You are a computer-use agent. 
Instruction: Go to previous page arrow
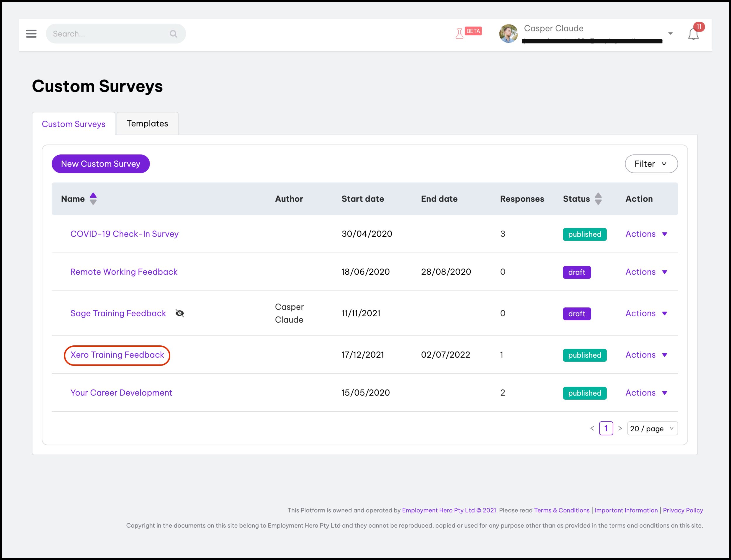592,428
